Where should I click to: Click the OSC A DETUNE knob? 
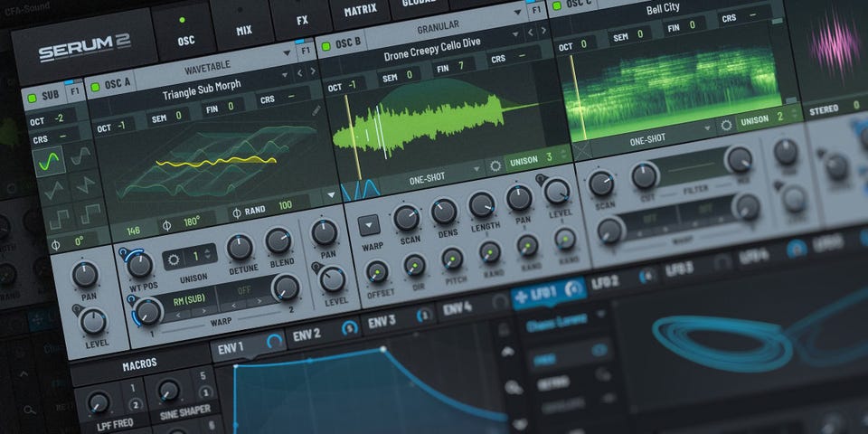pos(240,248)
